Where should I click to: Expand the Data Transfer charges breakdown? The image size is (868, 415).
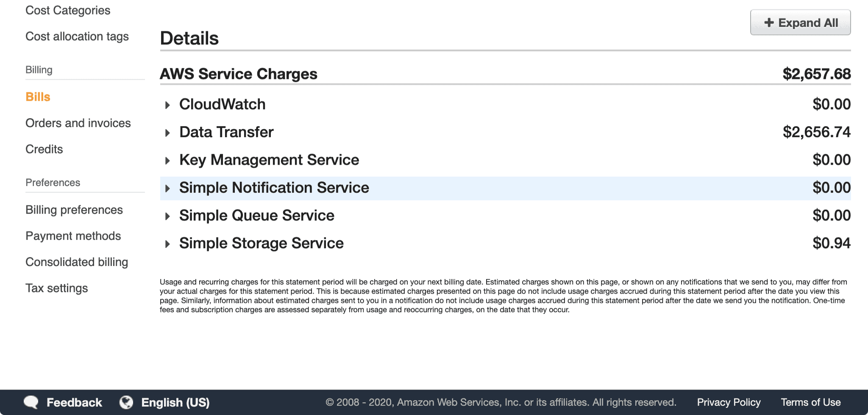coord(167,133)
